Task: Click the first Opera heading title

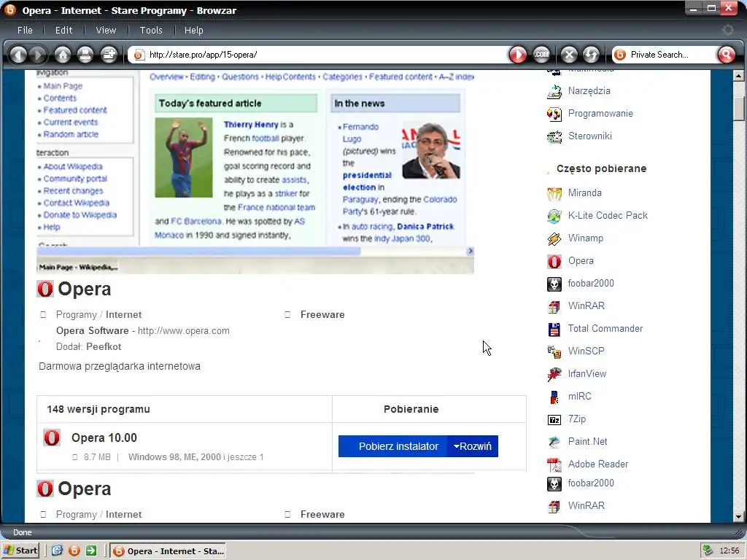Action: [85, 289]
